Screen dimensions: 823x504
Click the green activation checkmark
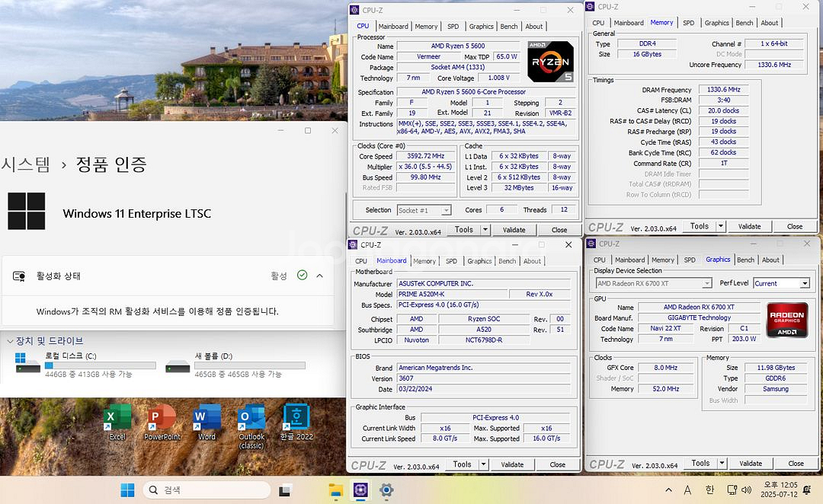point(302,275)
